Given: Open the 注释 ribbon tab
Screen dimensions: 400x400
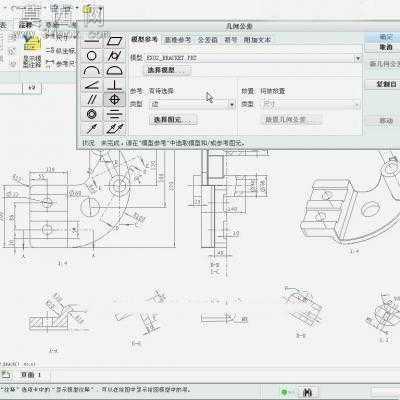Looking at the screenshot, I should (x=25, y=24).
